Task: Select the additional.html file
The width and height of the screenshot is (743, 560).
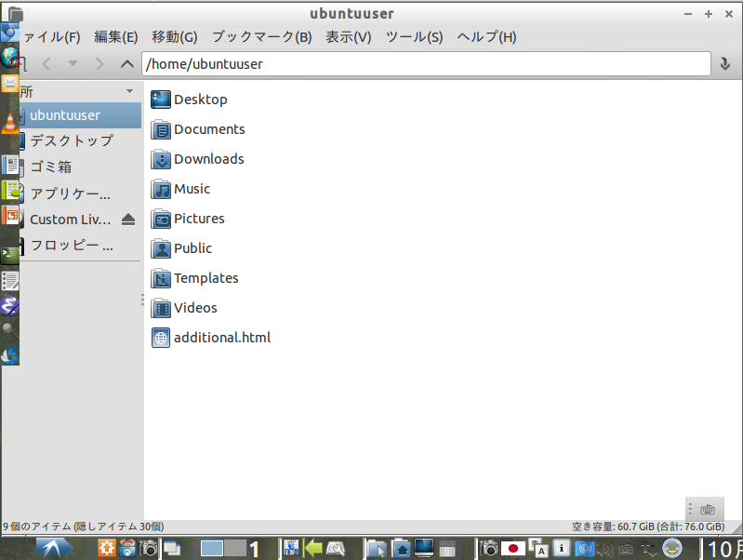Action: click(211, 338)
